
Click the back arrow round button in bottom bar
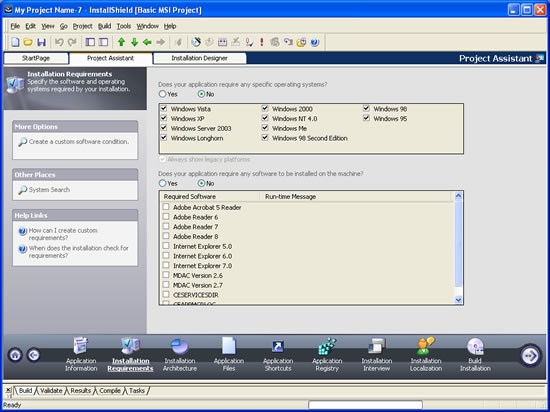[34, 355]
